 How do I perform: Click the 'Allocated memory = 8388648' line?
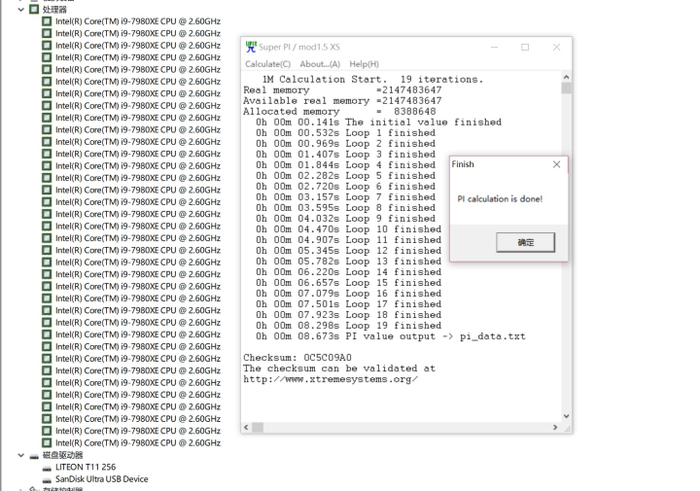(x=340, y=112)
